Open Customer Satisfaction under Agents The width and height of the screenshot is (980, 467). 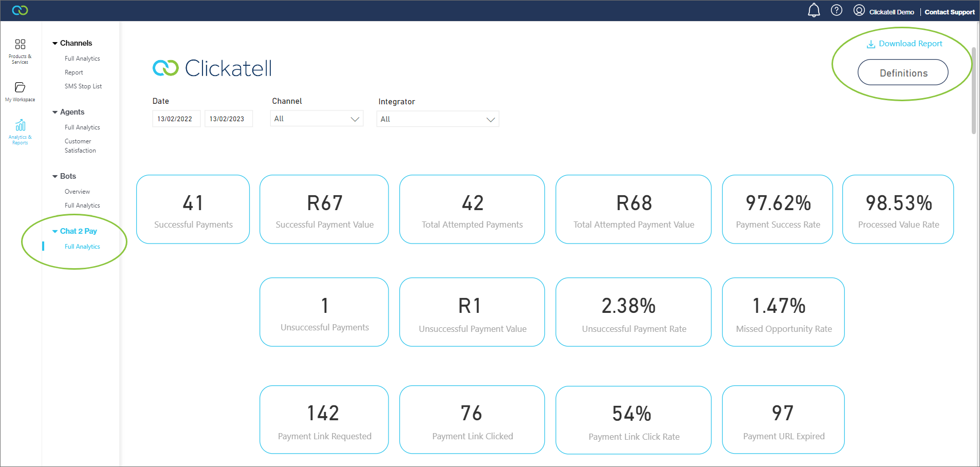80,146
